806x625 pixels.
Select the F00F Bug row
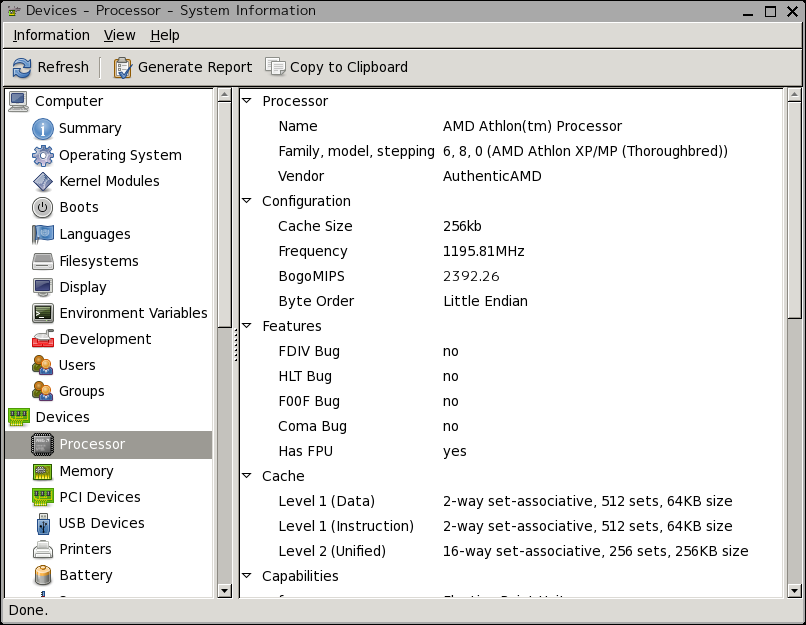(513, 401)
